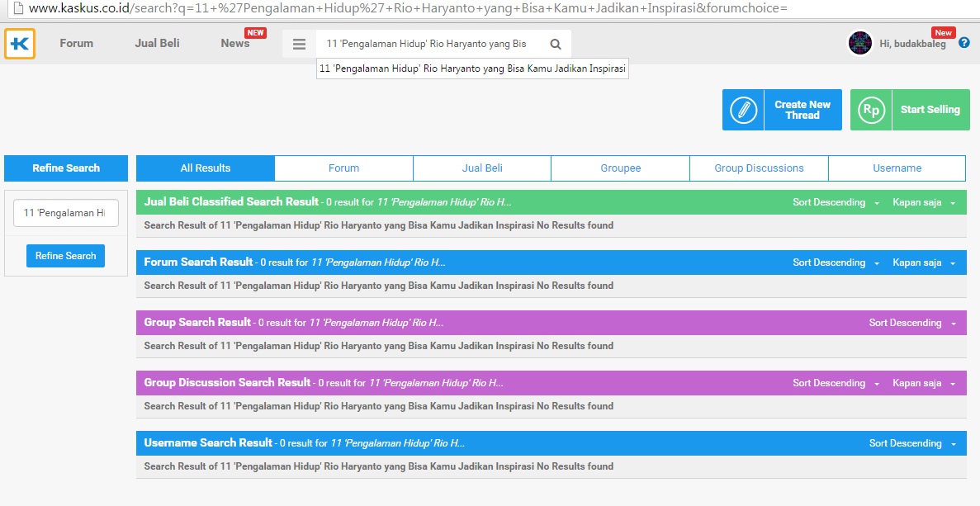980x506 pixels.
Task: Click the Hi, budakbaleg profile link
Action: (912, 44)
